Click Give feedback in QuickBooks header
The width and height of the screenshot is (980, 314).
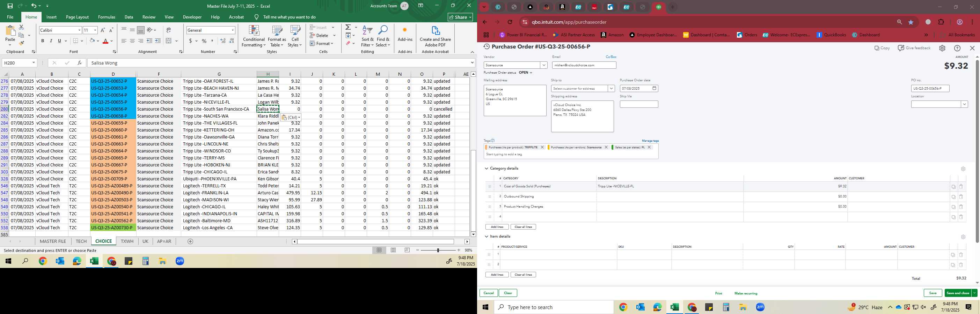point(914,48)
